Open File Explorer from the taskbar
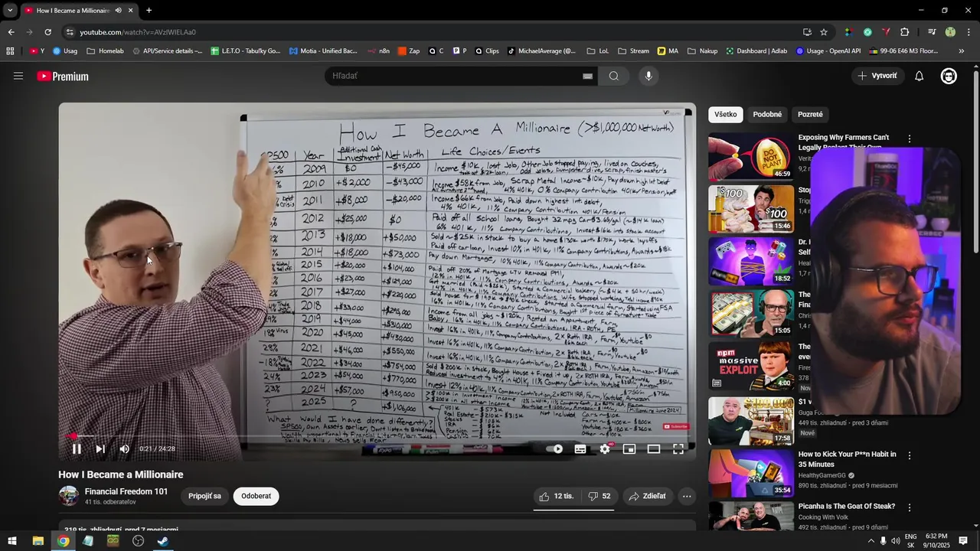Image resolution: width=980 pixels, height=551 pixels. 38,541
